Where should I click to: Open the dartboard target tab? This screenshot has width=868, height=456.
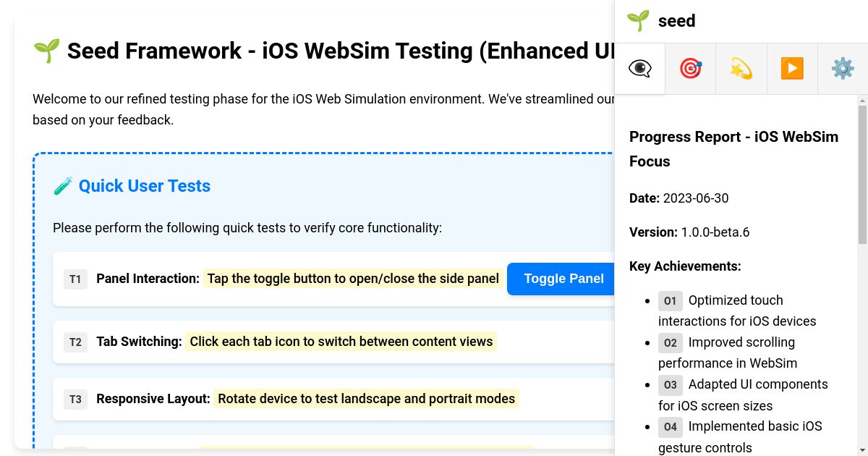click(x=690, y=68)
